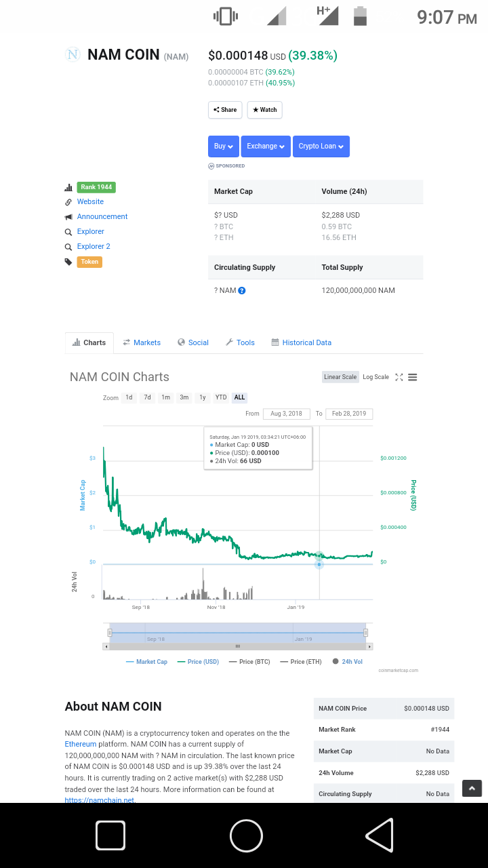This screenshot has height=868, width=488.
Task: Open the Historical Data tab
Action: (x=302, y=342)
